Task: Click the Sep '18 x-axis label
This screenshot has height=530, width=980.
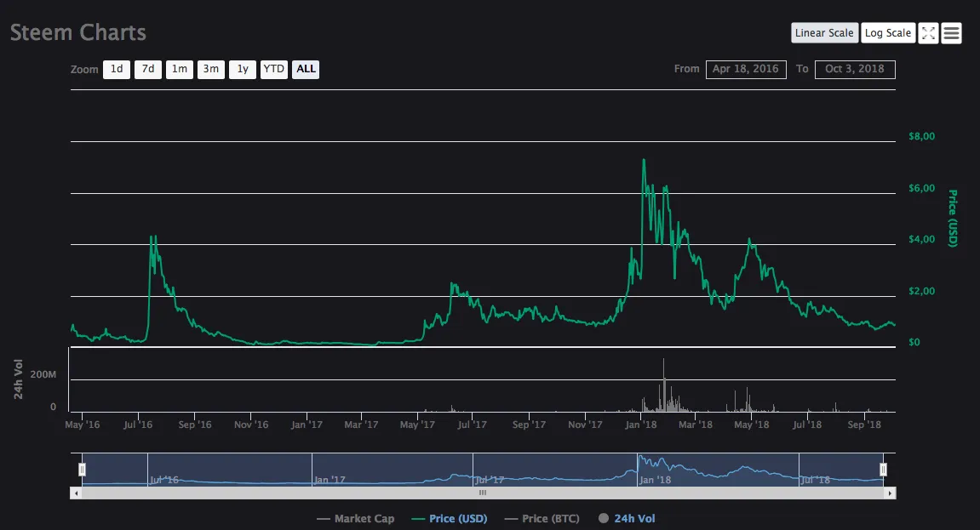Action: point(864,425)
